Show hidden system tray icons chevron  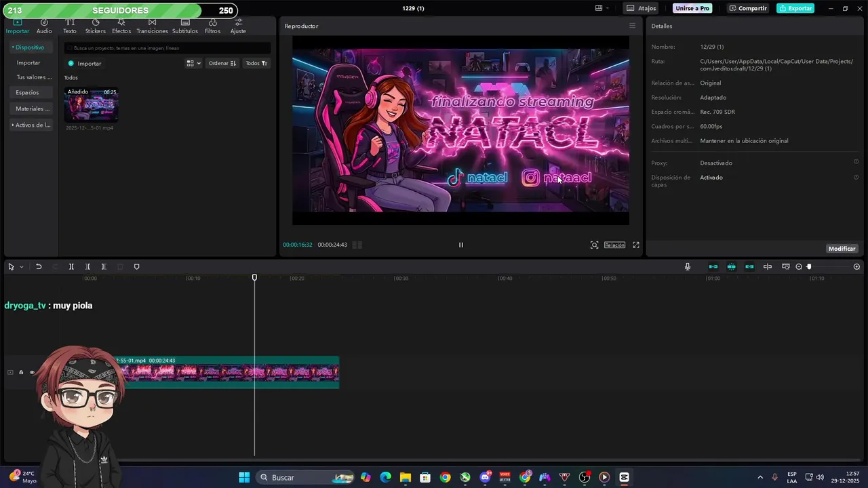(760, 477)
